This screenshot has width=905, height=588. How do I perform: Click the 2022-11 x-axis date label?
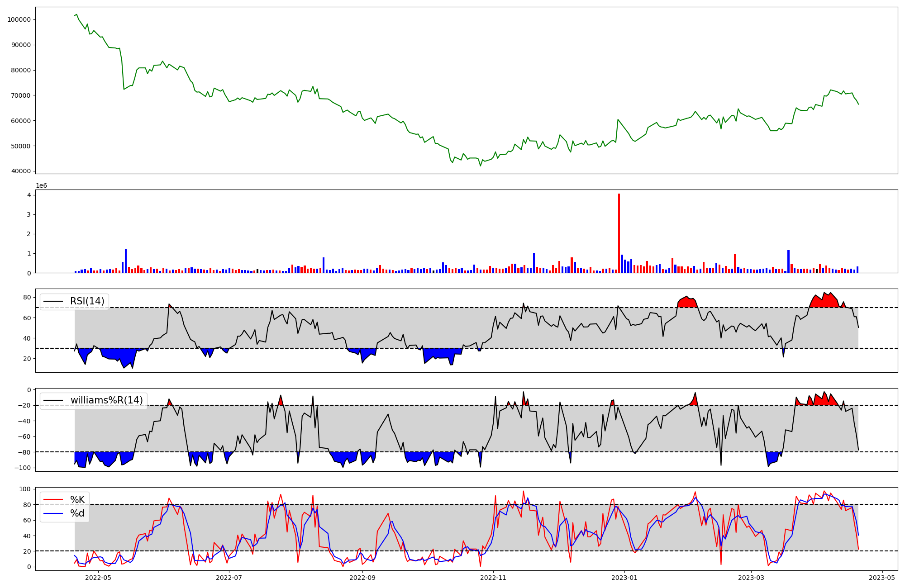coord(493,578)
